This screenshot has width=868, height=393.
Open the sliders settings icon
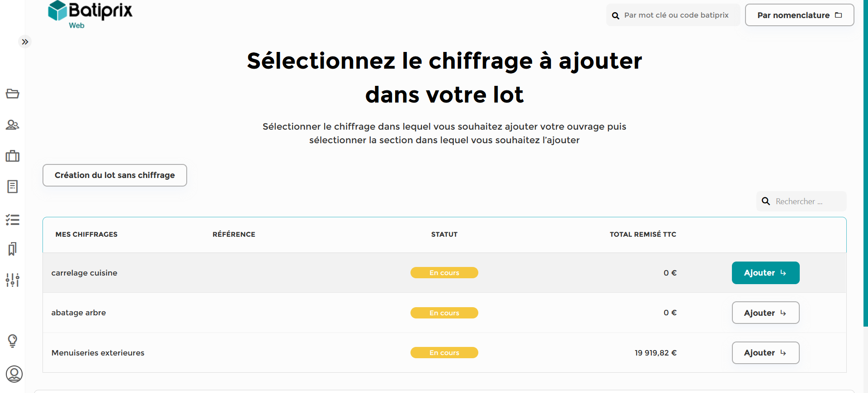click(13, 280)
